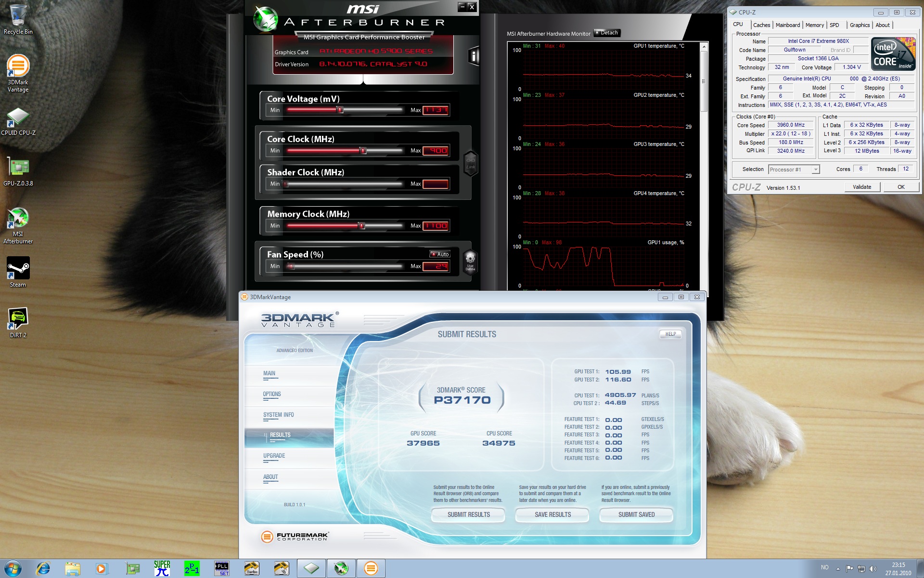The width and height of the screenshot is (924, 578).
Task: Open the MAIN section in 3DMark Vantage
Action: [289, 375]
